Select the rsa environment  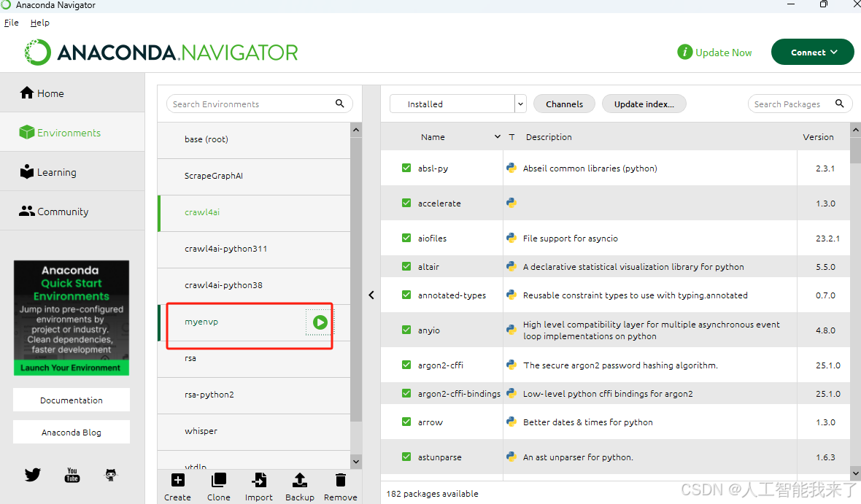click(254, 359)
